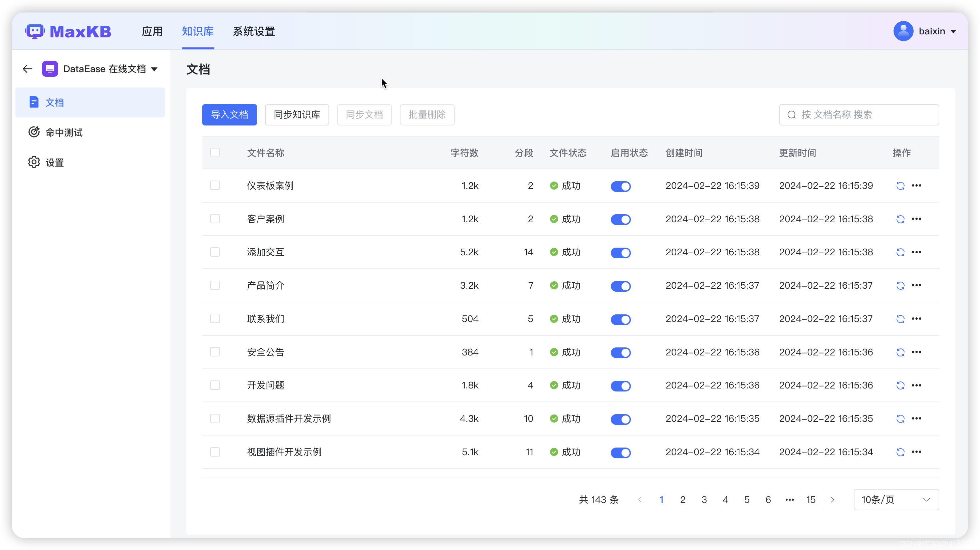The image size is (980, 550).
Task: Click the 开发问题 file name
Action: (x=266, y=385)
